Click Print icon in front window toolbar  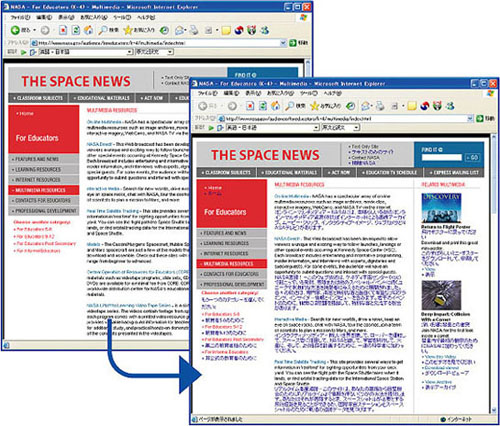380,106
